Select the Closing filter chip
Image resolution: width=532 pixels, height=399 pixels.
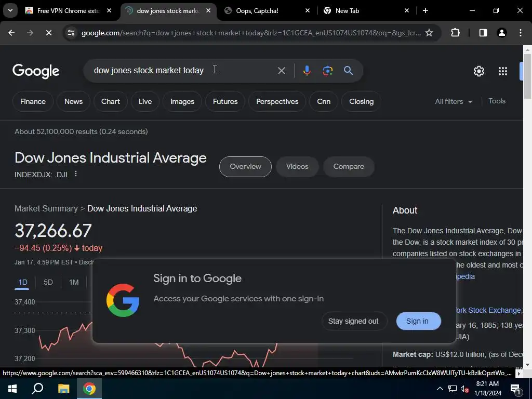coord(362,101)
